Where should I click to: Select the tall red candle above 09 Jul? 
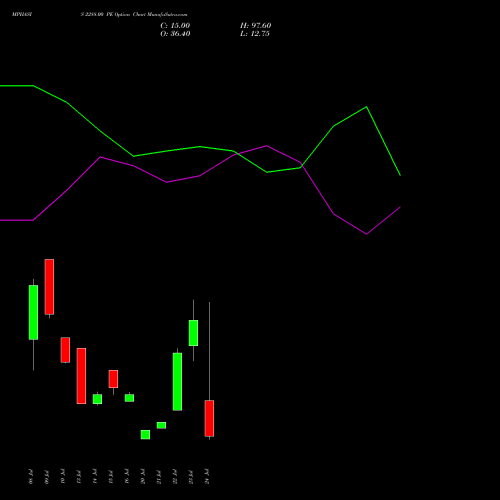click(x=49, y=287)
